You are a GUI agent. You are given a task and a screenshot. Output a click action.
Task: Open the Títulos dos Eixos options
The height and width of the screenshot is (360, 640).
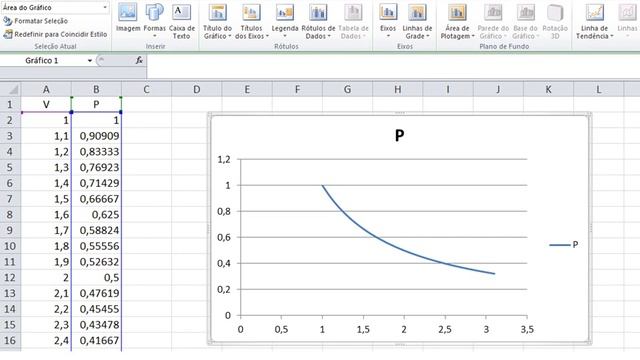pyautogui.click(x=251, y=21)
